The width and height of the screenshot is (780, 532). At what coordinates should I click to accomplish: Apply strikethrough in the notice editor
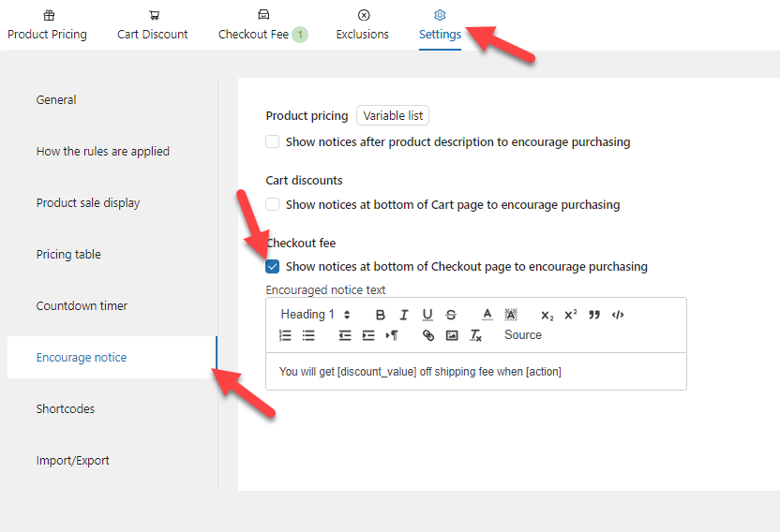point(451,315)
